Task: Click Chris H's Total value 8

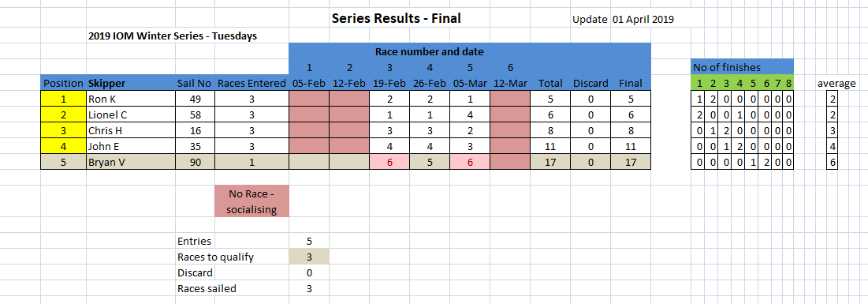Action: point(550,131)
